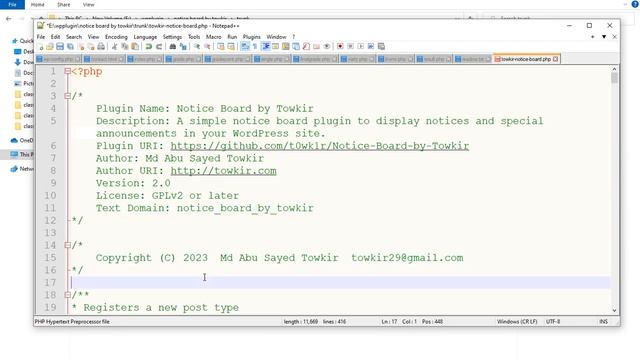Click the Explorer help question icon
Image resolution: width=640 pixels, height=360 pixels.
(x=635, y=4)
